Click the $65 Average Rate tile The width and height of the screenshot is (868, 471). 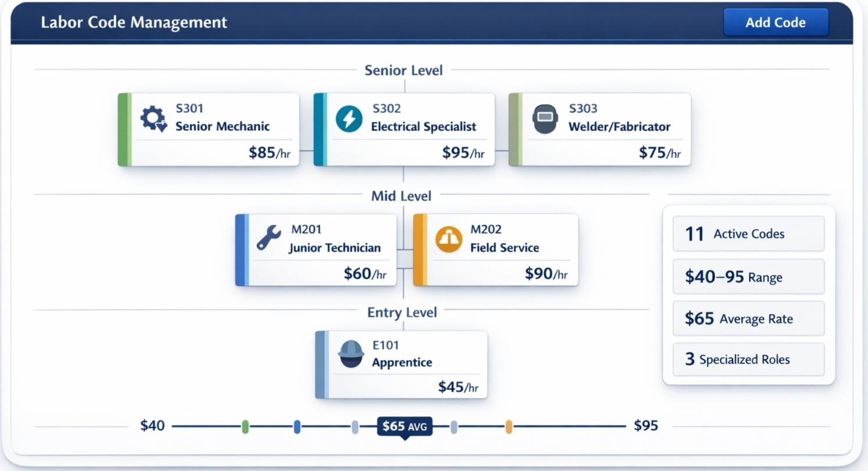pos(748,318)
